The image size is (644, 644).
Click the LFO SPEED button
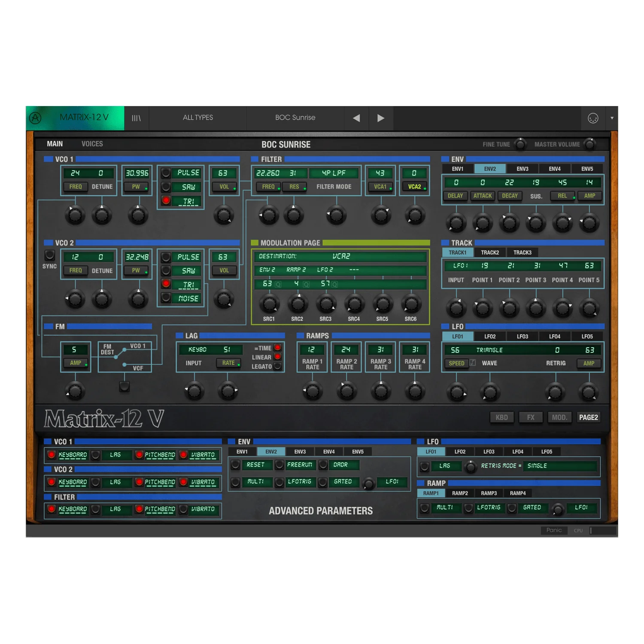click(x=456, y=363)
